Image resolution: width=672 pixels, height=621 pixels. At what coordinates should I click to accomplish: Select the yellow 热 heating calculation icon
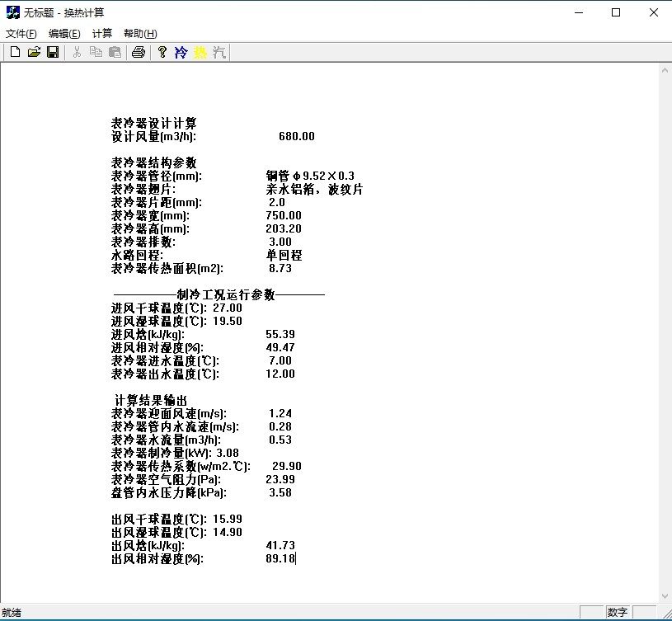click(x=200, y=52)
